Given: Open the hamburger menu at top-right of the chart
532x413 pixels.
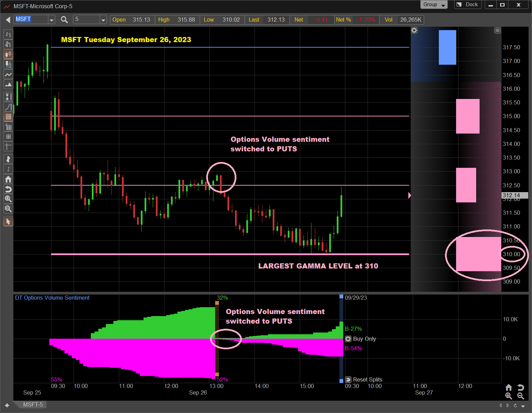Looking at the screenshot, I should [497, 30].
